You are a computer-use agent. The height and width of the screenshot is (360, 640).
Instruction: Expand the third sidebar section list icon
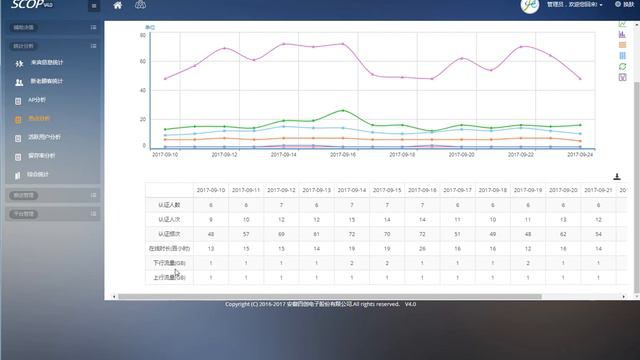93,195
